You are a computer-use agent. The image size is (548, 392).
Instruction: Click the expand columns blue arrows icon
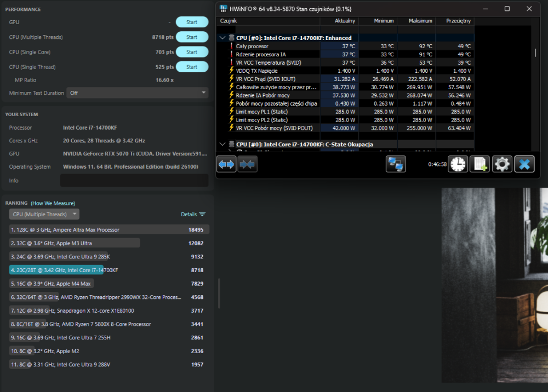226,164
